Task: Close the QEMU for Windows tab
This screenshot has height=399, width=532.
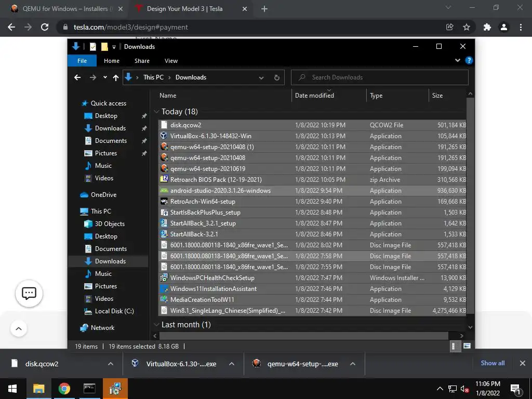Action: coord(120,9)
